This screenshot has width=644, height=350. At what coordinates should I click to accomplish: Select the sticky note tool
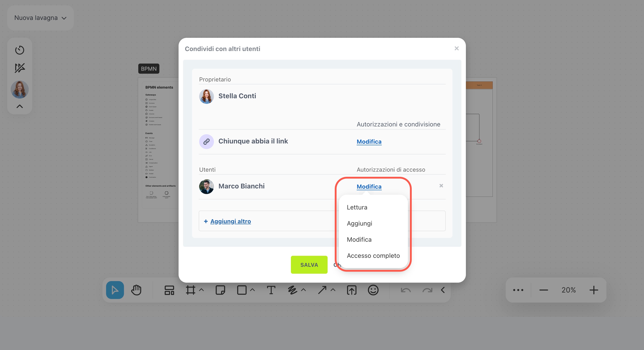[220, 290]
